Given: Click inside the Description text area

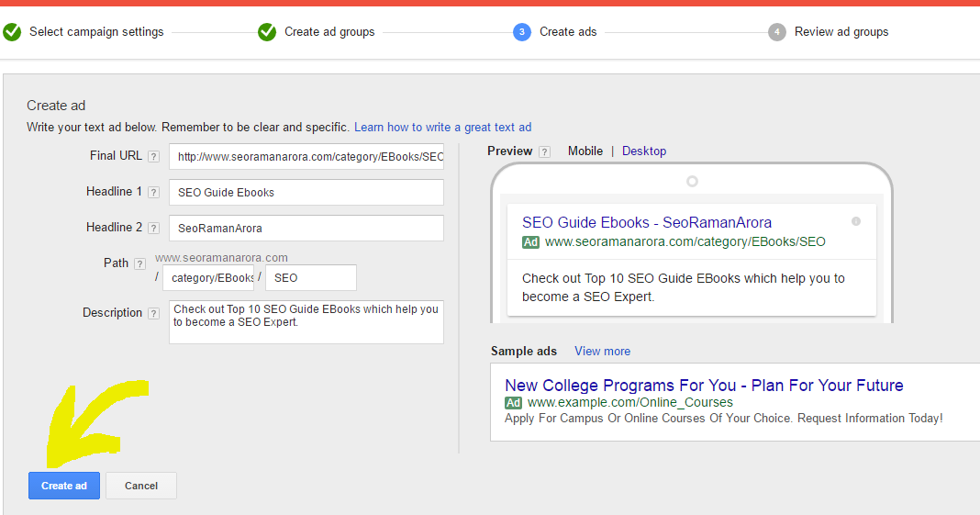Looking at the screenshot, I should 306,322.
